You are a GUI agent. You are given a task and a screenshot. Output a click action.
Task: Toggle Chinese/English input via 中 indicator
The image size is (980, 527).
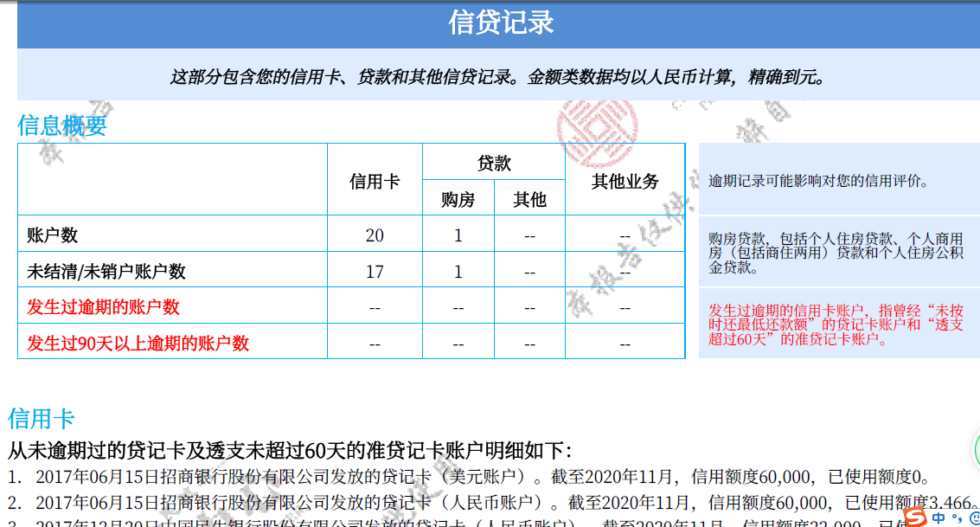tap(938, 517)
